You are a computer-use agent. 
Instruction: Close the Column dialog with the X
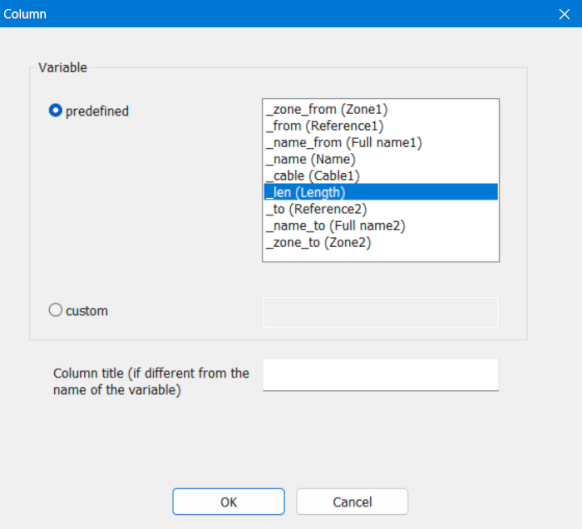point(564,14)
